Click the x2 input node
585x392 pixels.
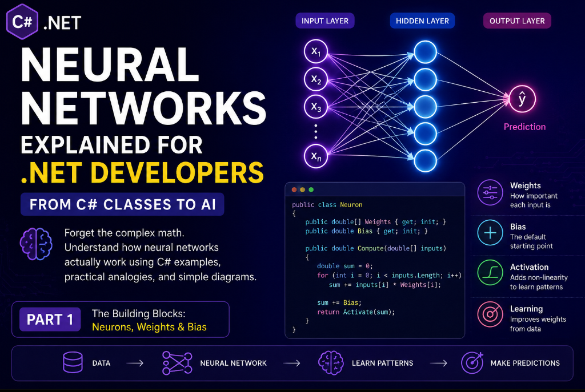[315, 79]
